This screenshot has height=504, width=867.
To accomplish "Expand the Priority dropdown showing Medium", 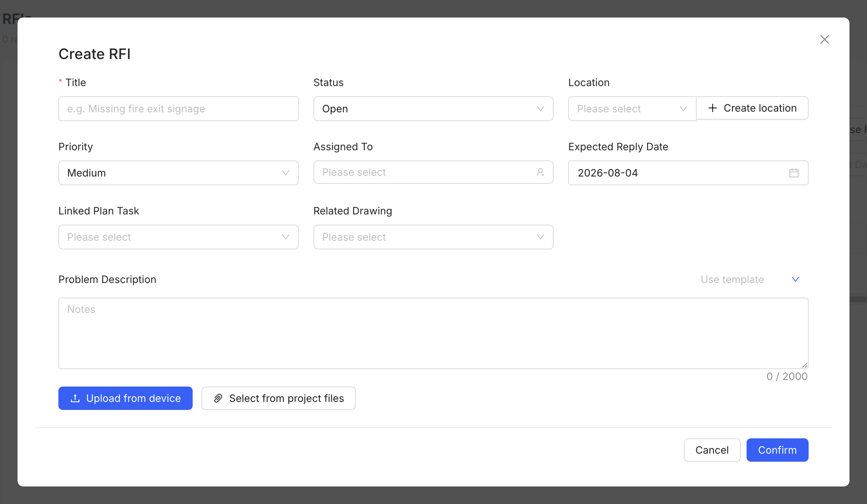I will 178,173.
